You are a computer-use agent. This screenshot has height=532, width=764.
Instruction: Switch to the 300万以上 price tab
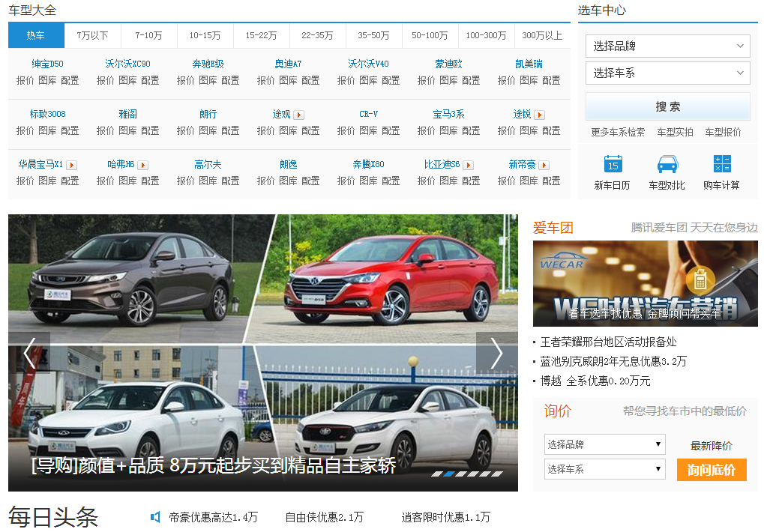(x=542, y=35)
